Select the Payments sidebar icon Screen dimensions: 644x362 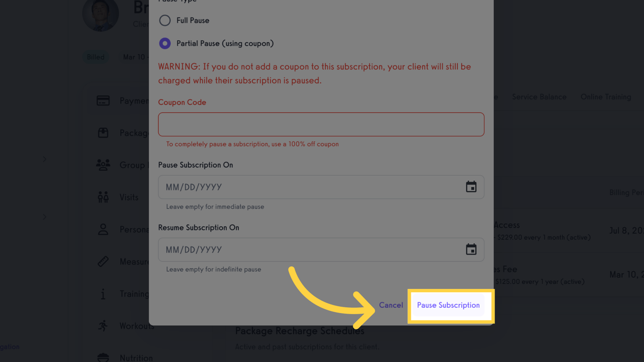pos(103,100)
